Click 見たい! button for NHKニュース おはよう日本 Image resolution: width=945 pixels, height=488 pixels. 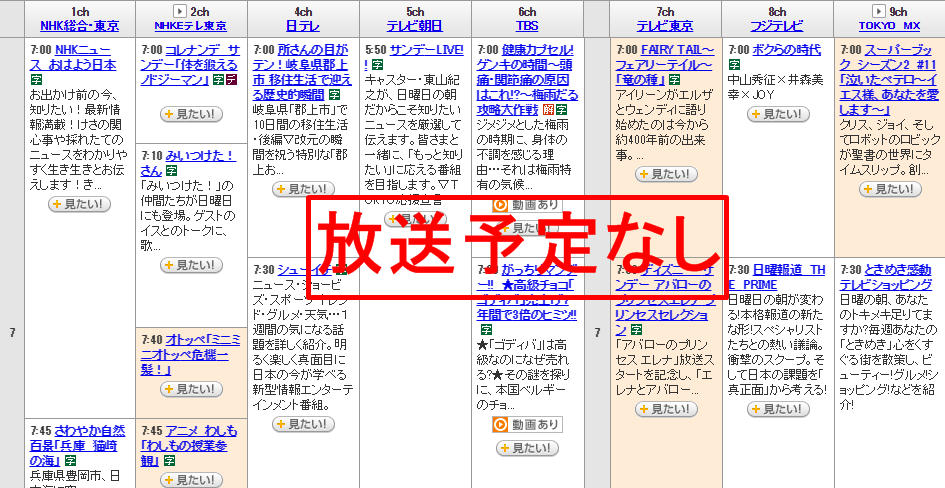(80, 204)
